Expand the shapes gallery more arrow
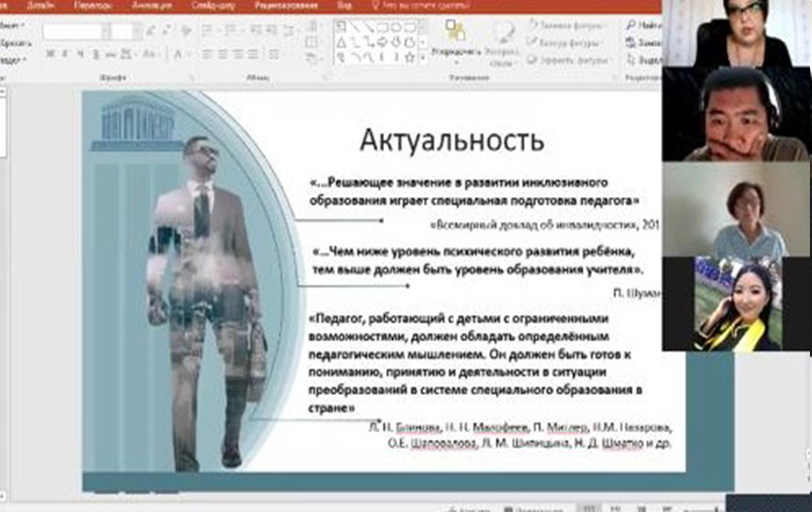The height and width of the screenshot is (512, 812). (x=424, y=59)
